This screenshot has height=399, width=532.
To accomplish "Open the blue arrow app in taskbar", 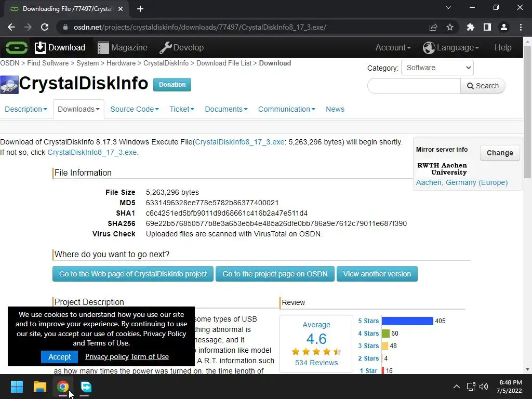I will [x=86, y=387].
